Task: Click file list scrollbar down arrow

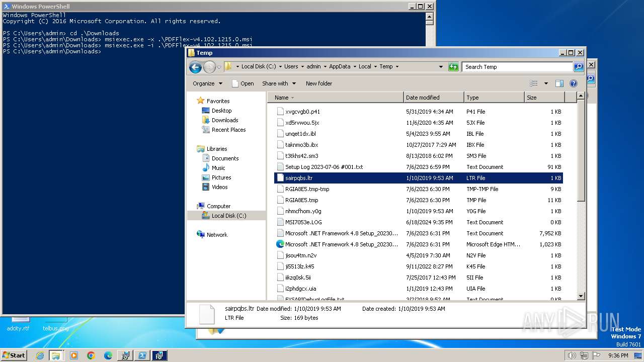Action: [581, 296]
